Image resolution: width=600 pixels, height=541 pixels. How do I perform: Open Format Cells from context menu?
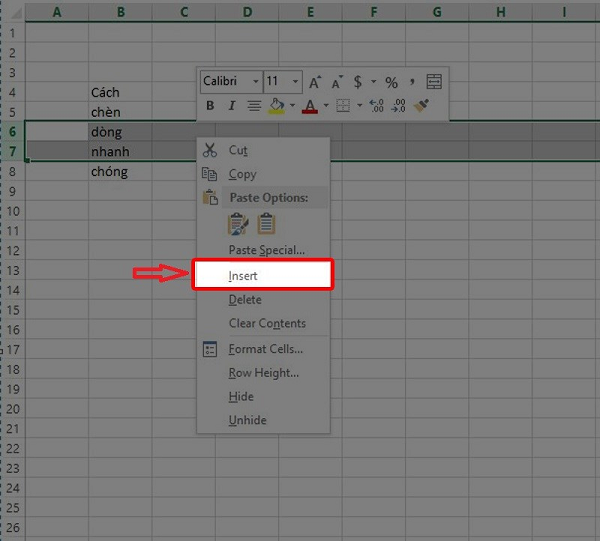265,349
